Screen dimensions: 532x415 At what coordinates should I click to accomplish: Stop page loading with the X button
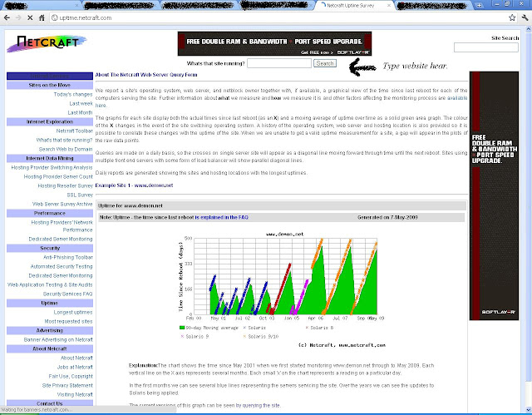pos(30,17)
